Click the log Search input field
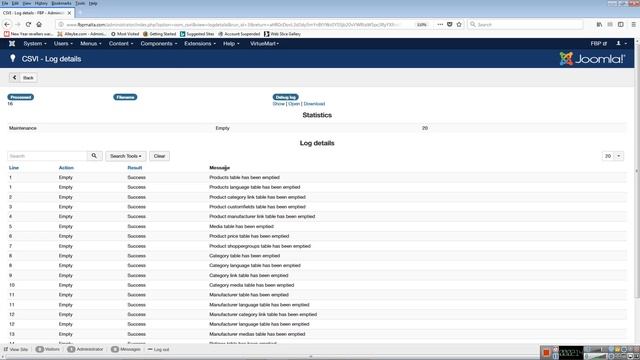The width and height of the screenshot is (640, 360). (x=47, y=156)
